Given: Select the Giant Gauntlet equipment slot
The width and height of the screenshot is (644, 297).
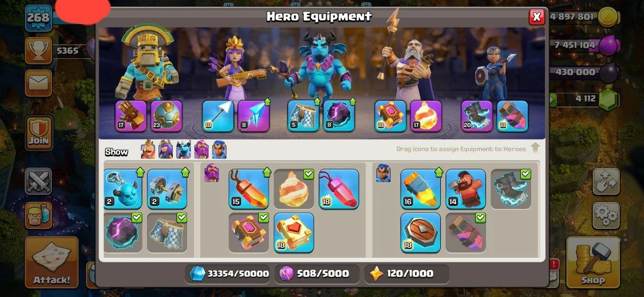Looking at the screenshot, I should (130, 116).
